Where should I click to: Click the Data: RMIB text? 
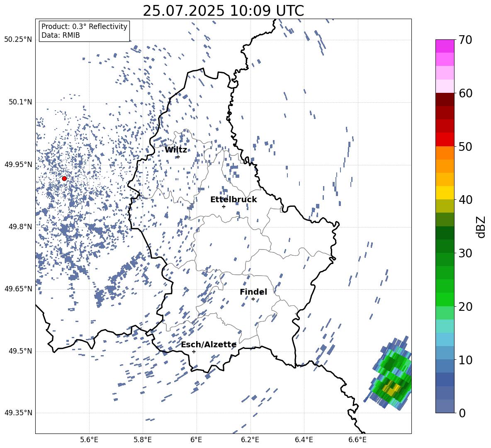pyautogui.click(x=61, y=35)
